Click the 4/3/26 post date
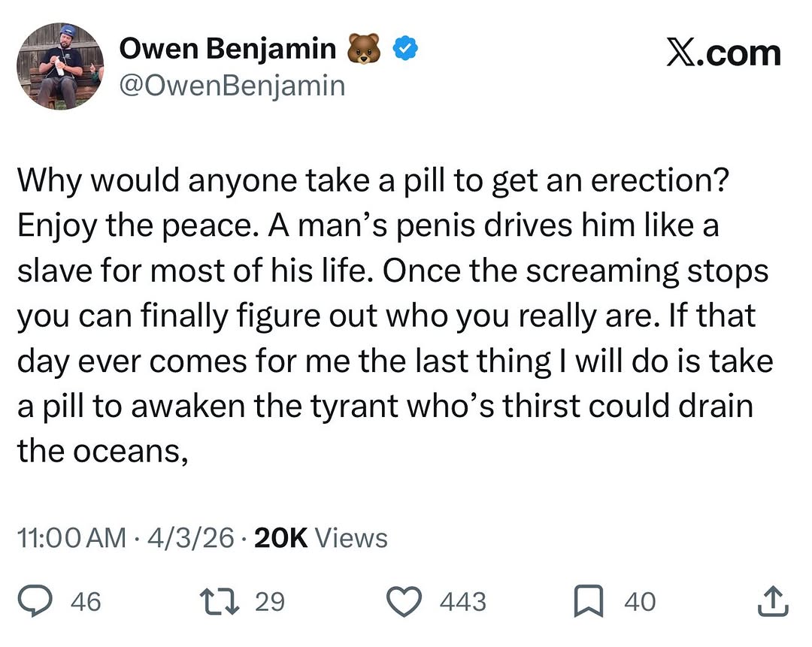 pos(192,538)
